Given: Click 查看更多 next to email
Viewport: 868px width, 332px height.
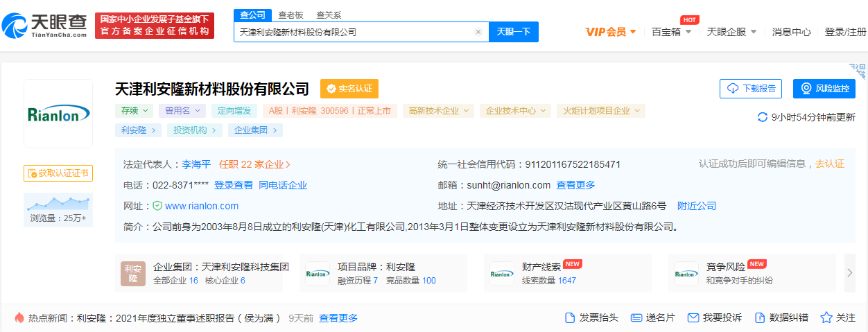Looking at the screenshot, I should pyautogui.click(x=575, y=185).
